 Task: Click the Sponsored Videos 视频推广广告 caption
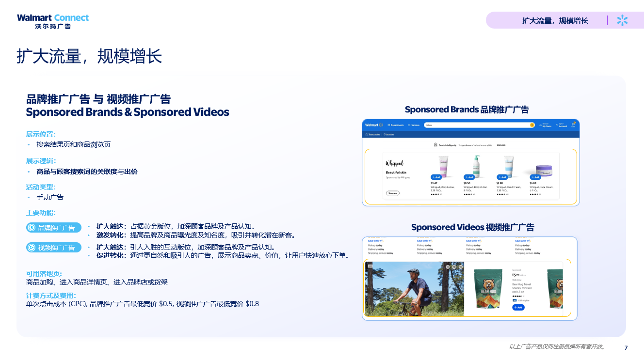click(473, 227)
